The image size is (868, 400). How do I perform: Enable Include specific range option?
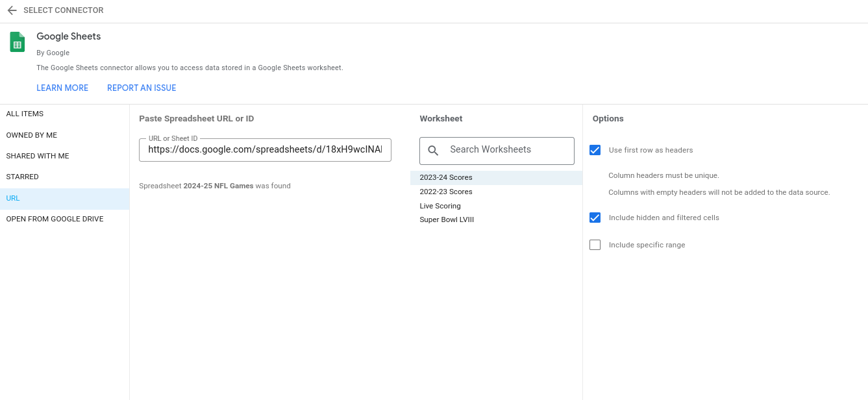coord(595,245)
